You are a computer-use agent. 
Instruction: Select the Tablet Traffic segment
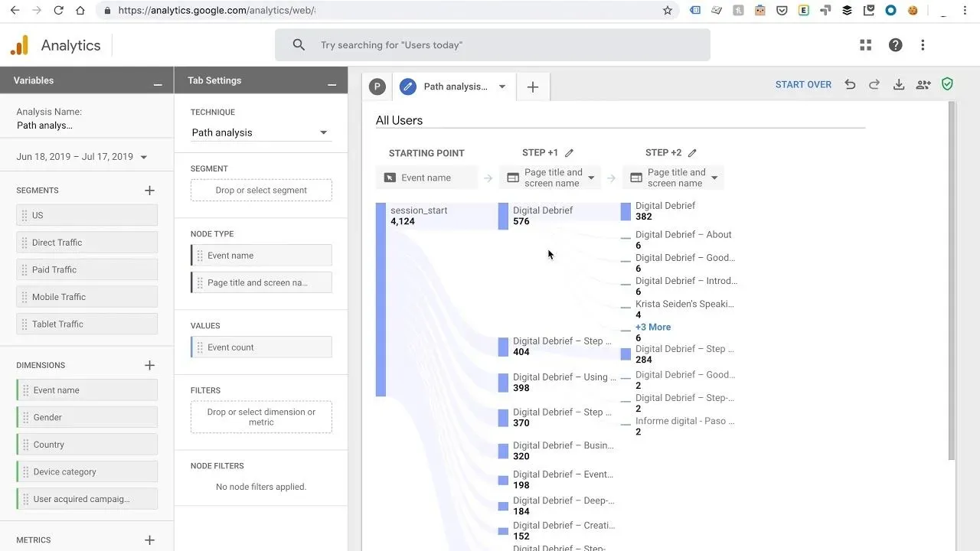pyautogui.click(x=87, y=324)
